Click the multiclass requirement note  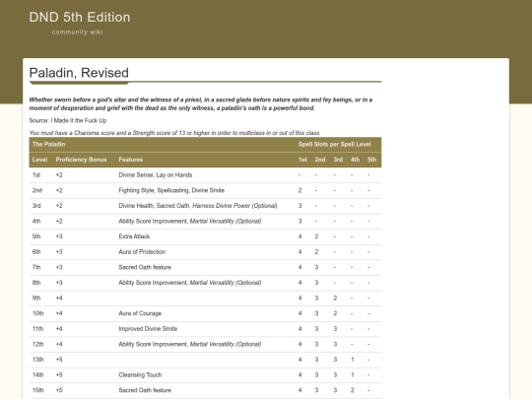pyautogui.click(x=174, y=133)
